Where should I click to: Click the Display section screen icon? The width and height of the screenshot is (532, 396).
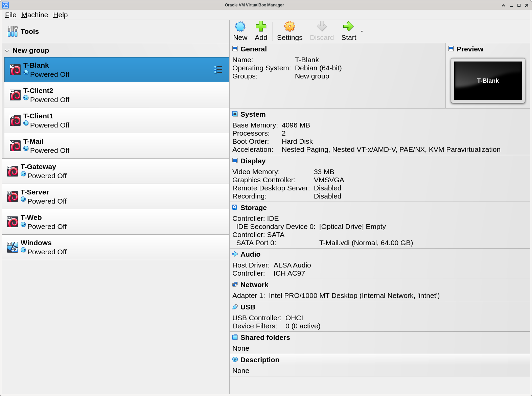click(235, 161)
